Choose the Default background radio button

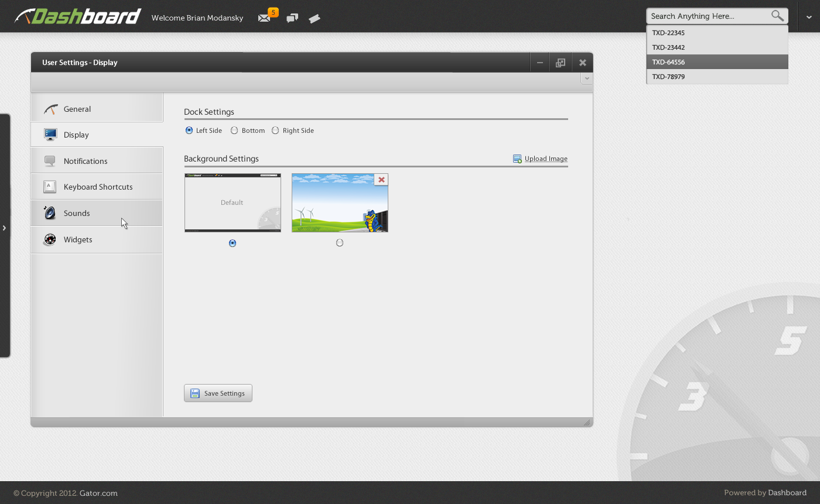point(233,243)
